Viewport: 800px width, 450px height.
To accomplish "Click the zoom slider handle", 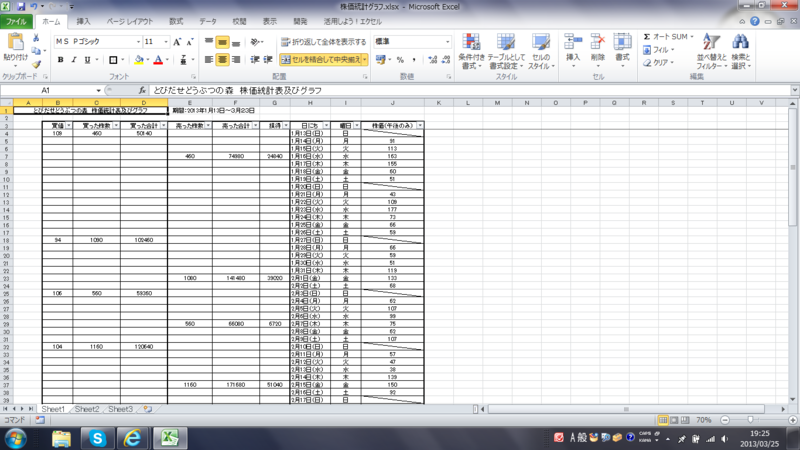I will (750, 420).
